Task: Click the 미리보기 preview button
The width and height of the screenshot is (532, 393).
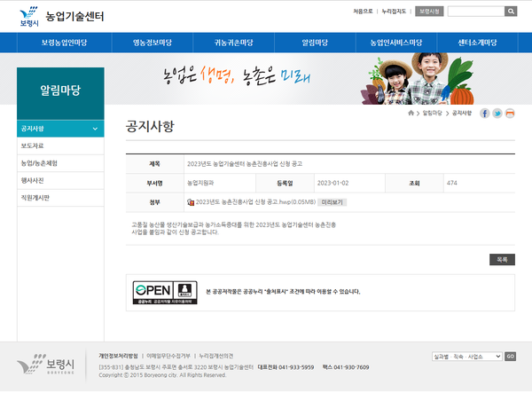Action: click(332, 202)
